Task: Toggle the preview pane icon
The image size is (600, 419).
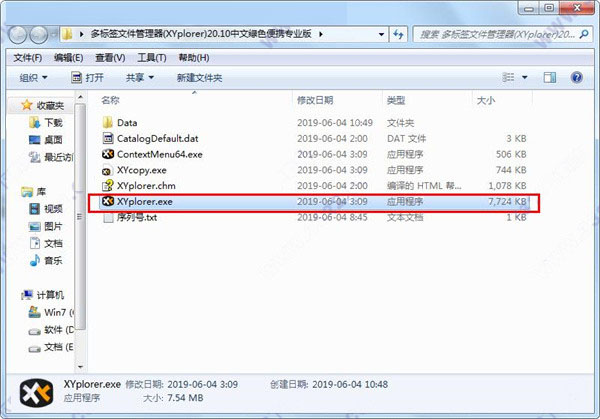Action: pos(550,78)
